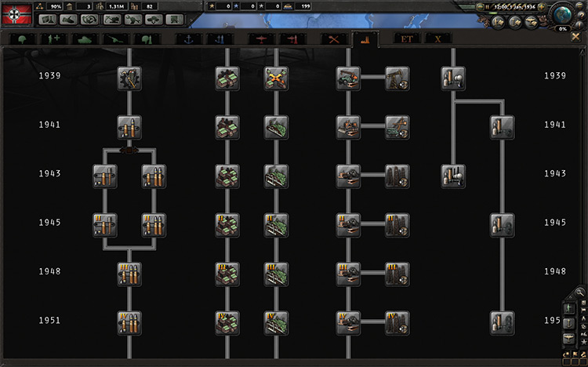The image size is (588, 367).
Task: Select the active industry factory tab
Action: (365, 39)
